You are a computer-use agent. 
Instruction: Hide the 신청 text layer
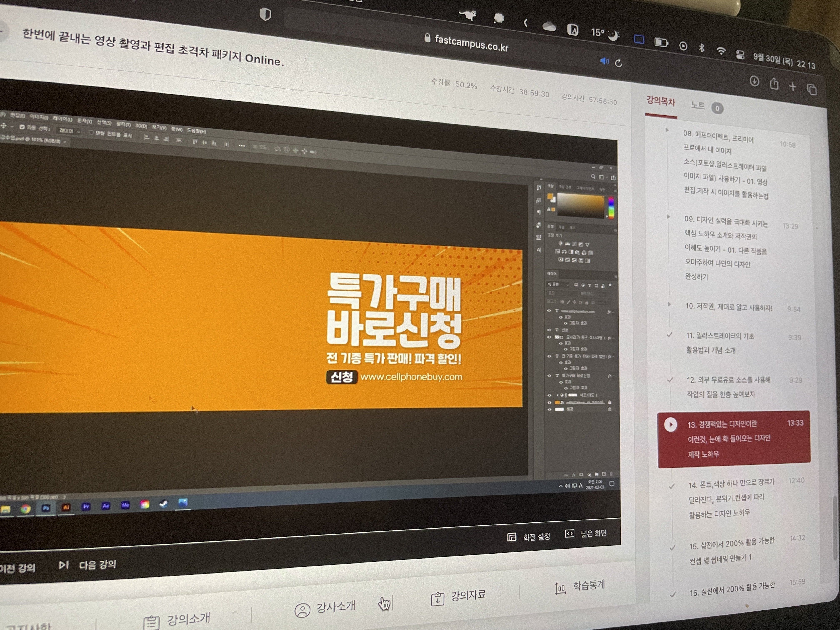click(x=549, y=330)
